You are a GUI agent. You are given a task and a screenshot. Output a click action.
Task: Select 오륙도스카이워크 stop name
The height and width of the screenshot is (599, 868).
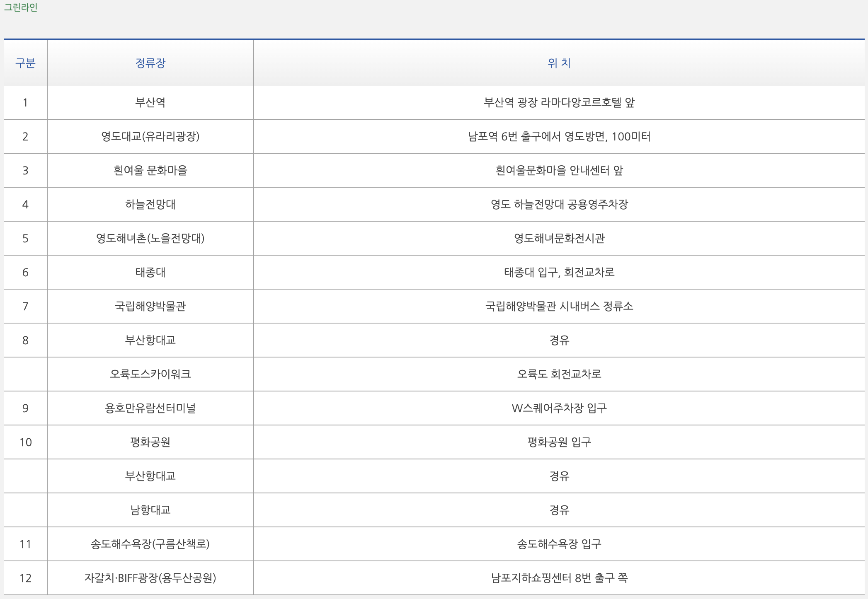pos(150,374)
